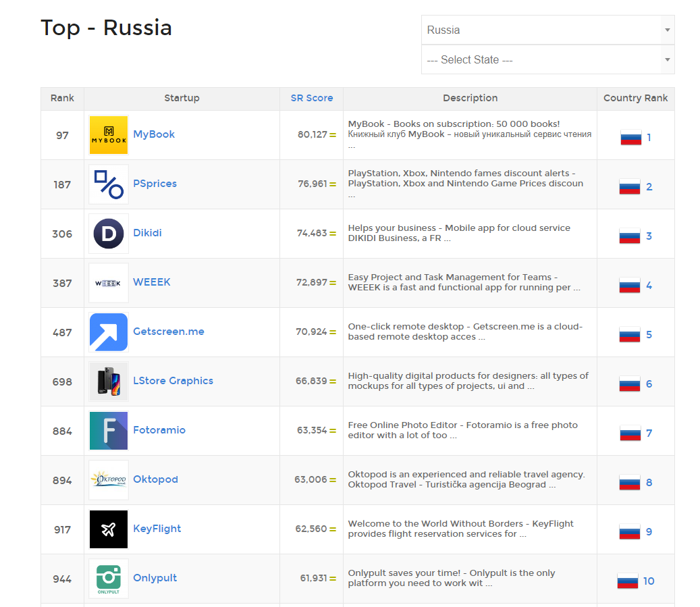
Task: Open the PSprices startup link
Action: 155,184
